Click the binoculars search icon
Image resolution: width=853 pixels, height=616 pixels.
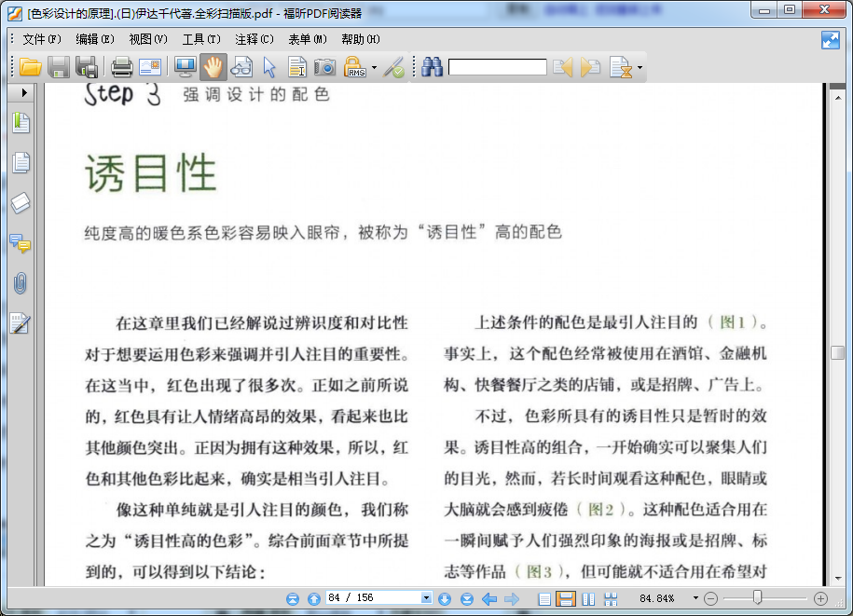click(x=432, y=67)
